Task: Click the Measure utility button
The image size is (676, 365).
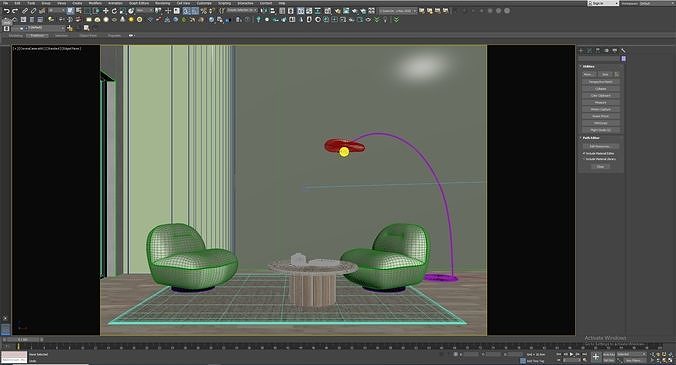Action: coord(601,103)
